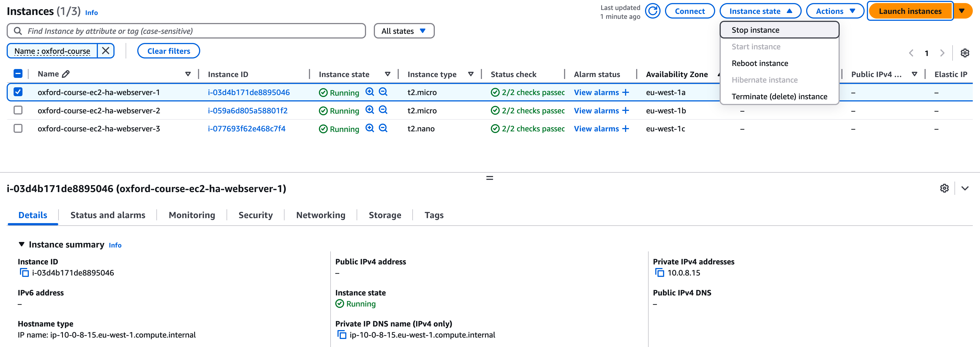
Task: Open the All states dropdown
Action: coord(404,31)
